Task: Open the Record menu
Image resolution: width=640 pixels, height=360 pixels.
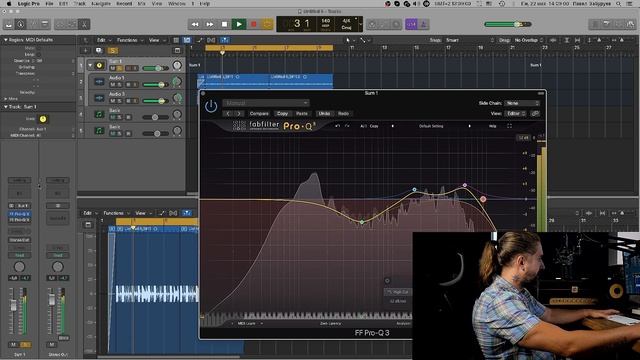Action: [124, 4]
